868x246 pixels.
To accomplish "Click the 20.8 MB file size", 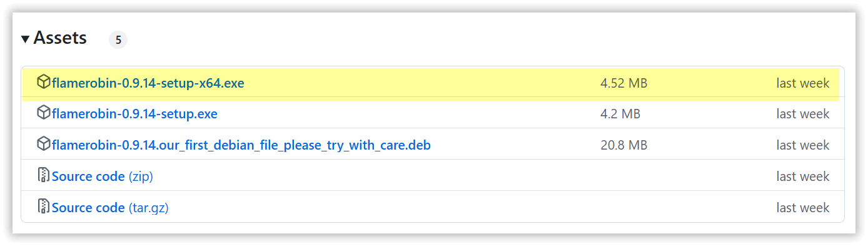I will point(623,146).
